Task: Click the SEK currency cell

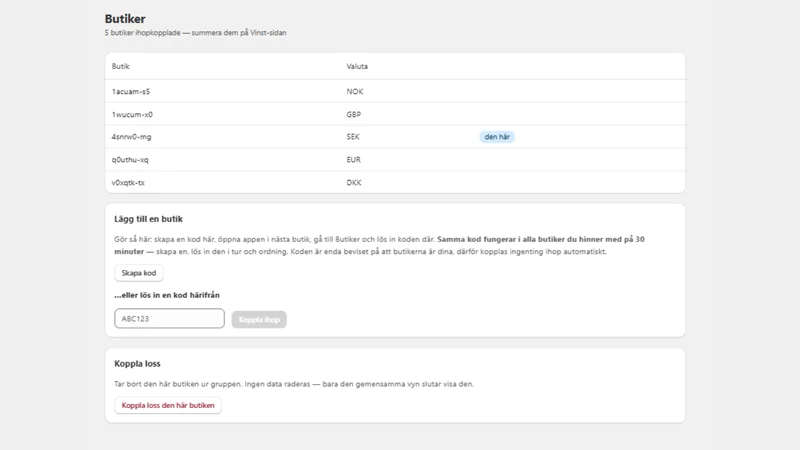Action: (353, 137)
